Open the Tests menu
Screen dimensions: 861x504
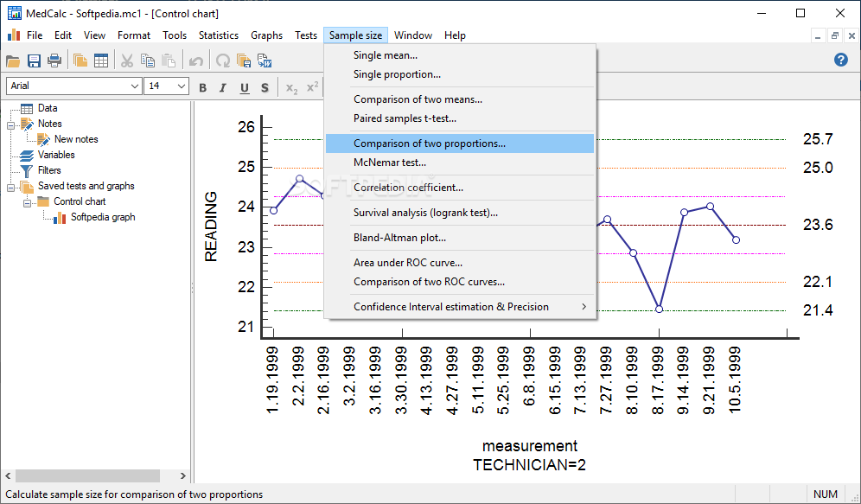tap(306, 35)
